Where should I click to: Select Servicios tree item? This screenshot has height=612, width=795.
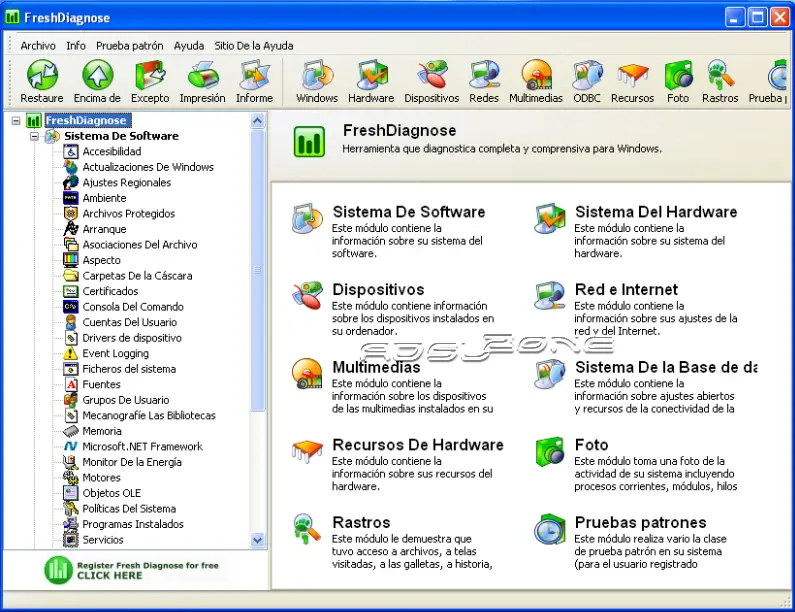coord(103,540)
